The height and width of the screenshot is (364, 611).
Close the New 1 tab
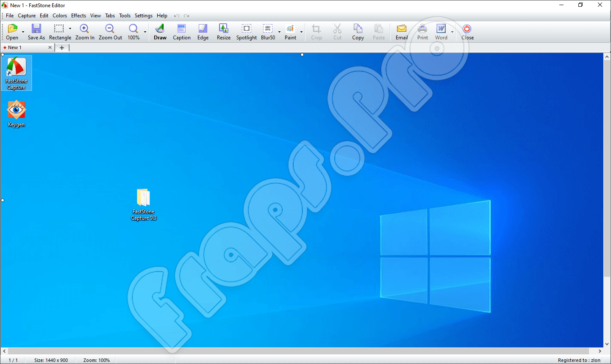tap(50, 47)
